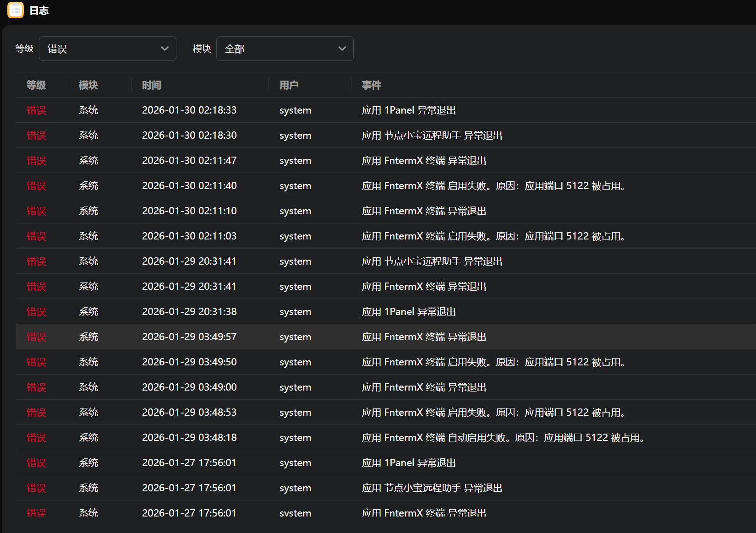Open the 等级 level dropdown showing 错误
Image resolution: width=756 pixels, height=533 pixels.
click(108, 49)
